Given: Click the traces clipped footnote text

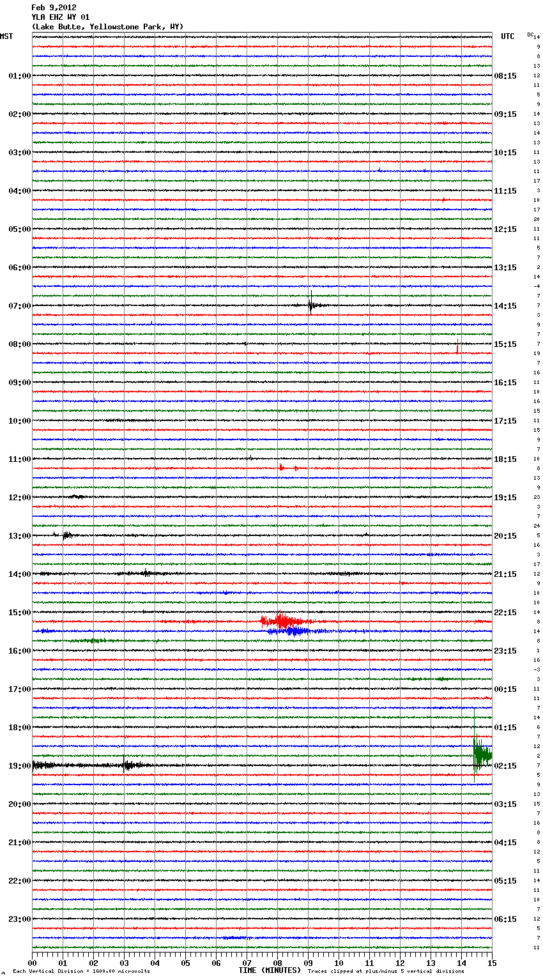Looking at the screenshot, I should (386, 972).
